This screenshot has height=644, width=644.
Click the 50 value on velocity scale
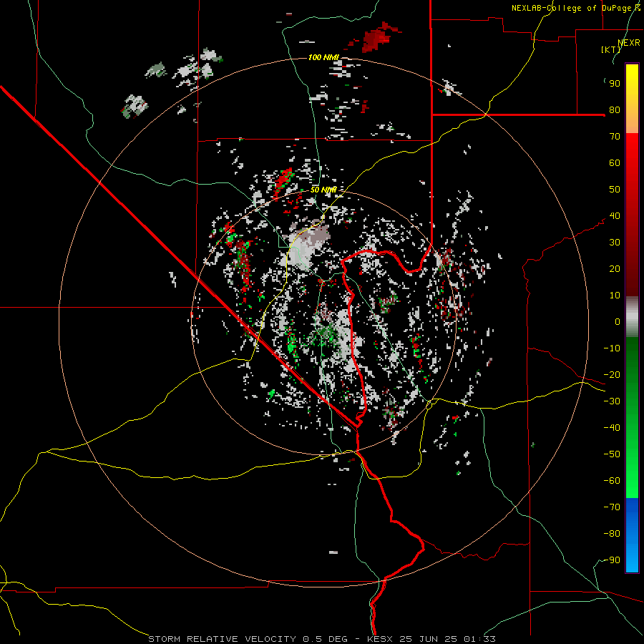pos(615,190)
